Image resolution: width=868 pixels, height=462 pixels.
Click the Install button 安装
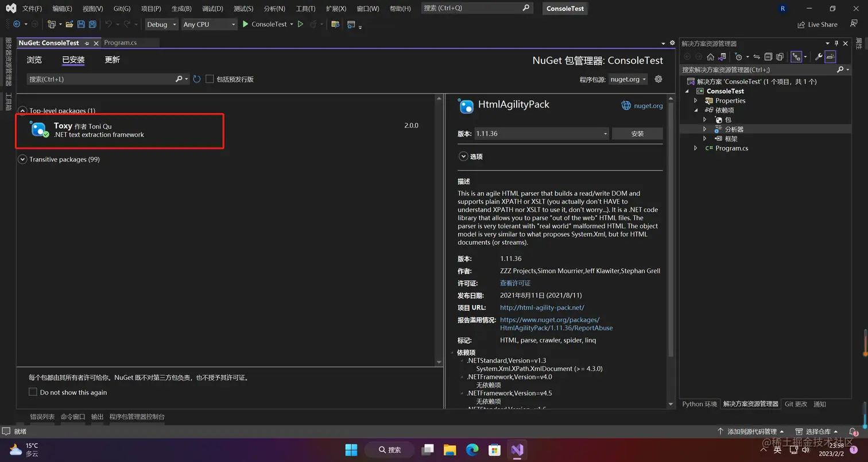coord(637,133)
